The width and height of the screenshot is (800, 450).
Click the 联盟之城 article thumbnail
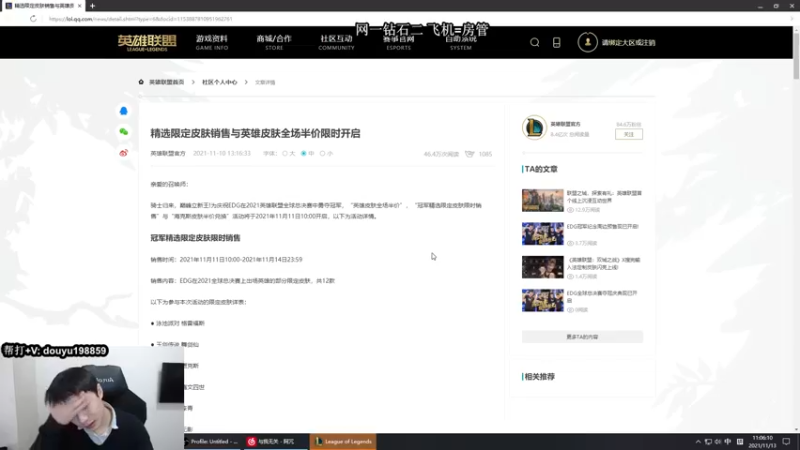pyautogui.click(x=542, y=201)
